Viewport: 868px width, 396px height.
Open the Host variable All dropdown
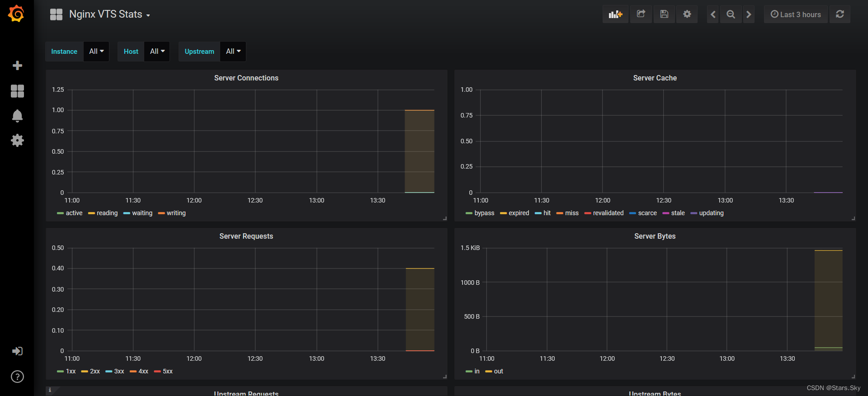(x=157, y=52)
